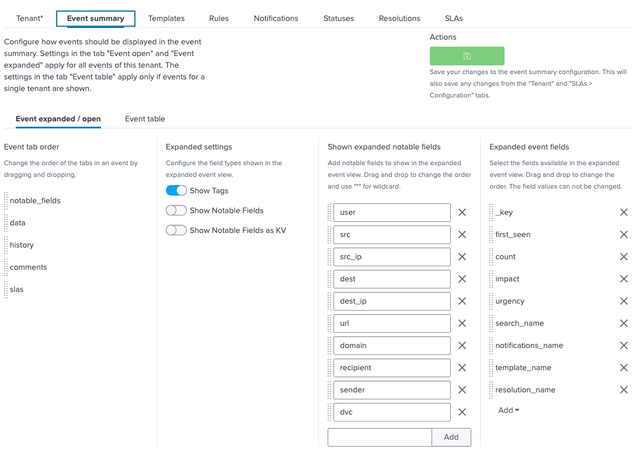Screen dimensions: 640x456
Task: Enable the Show Notable Fields toggle
Action: pyautogui.click(x=177, y=210)
